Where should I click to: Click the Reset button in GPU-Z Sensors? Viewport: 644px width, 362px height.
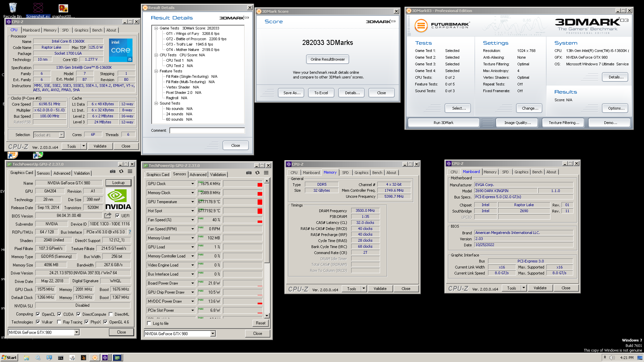(x=260, y=323)
